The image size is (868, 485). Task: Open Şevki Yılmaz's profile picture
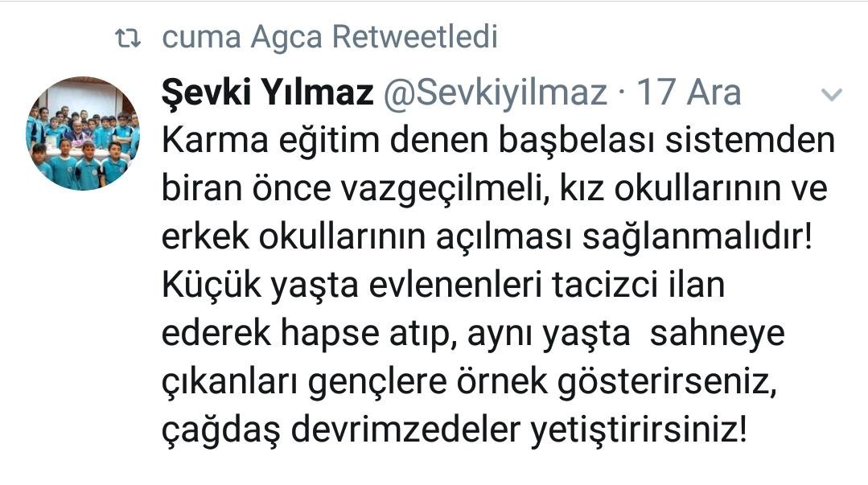tap(83, 134)
